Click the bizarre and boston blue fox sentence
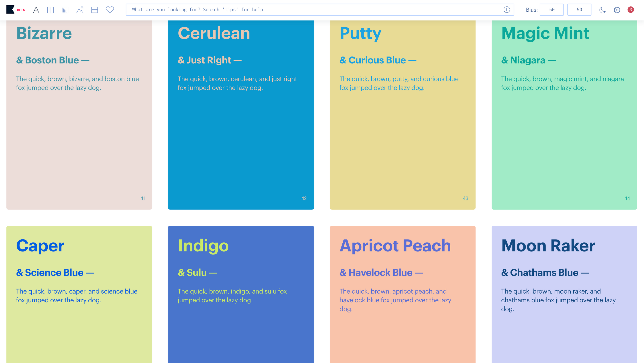This screenshot has width=644, height=363. pyautogui.click(x=77, y=83)
